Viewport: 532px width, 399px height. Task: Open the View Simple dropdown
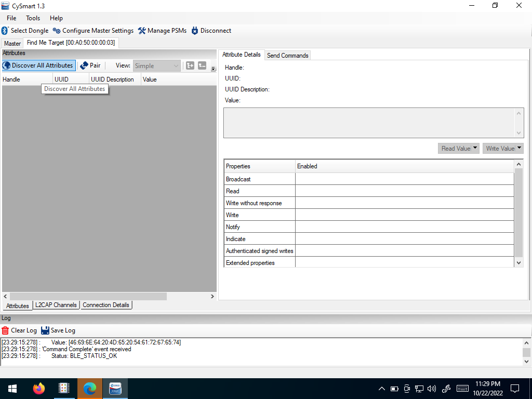coord(156,66)
